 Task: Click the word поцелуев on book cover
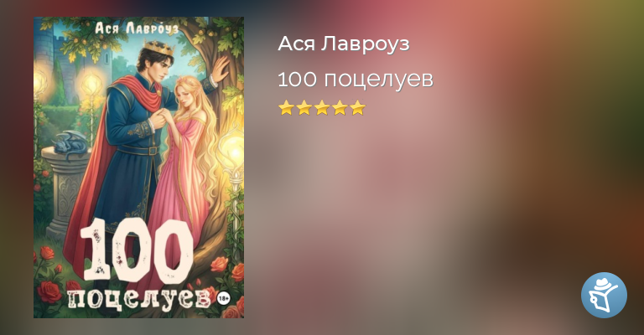[138, 299]
